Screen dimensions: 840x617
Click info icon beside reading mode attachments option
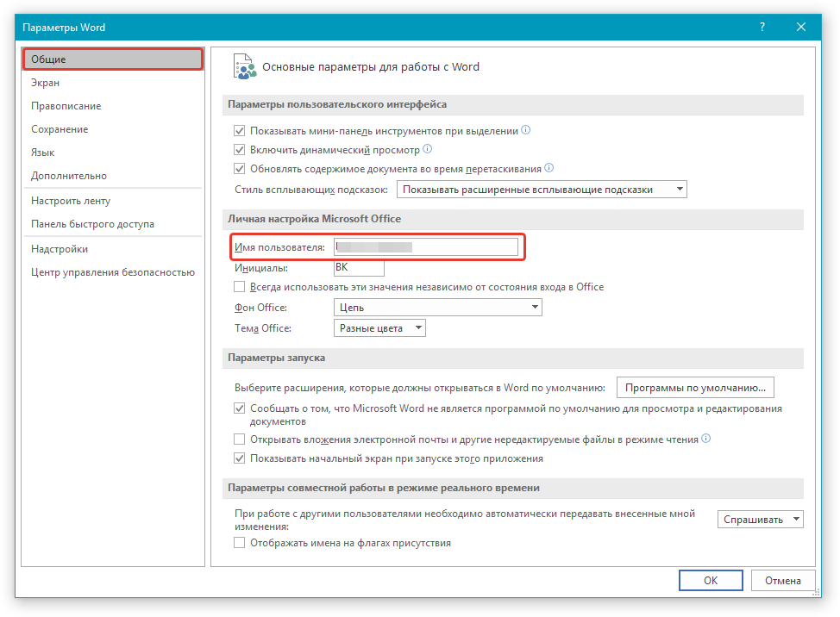706,439
